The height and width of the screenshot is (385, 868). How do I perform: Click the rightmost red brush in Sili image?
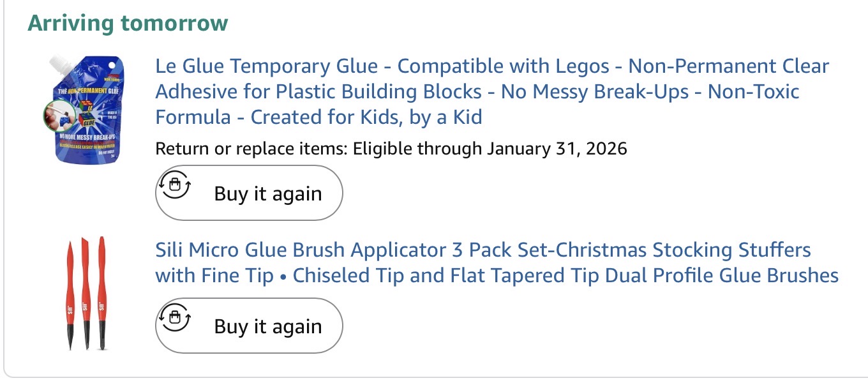pyautogui.click(x=102, y=293)
